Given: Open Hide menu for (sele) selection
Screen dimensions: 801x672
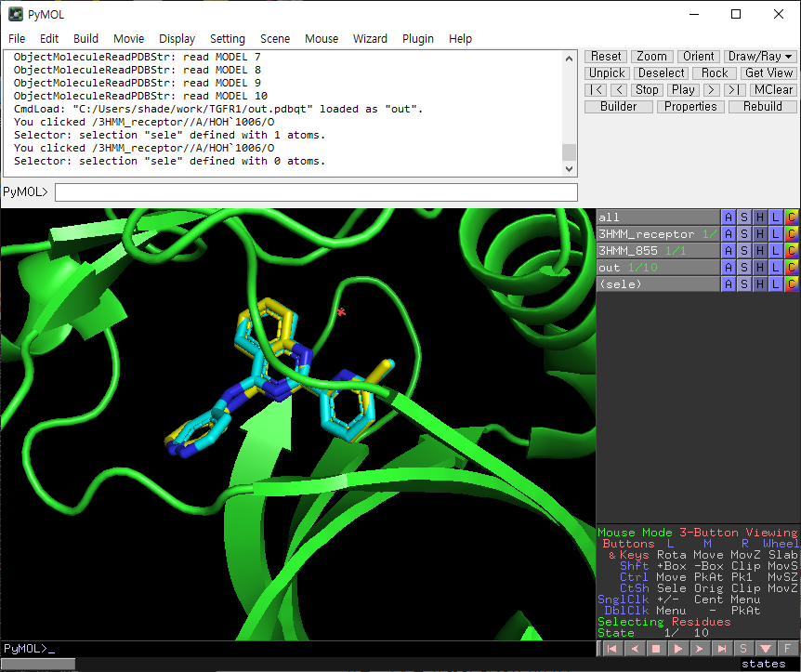Looking at the screenshot, I should pos(760,284).
